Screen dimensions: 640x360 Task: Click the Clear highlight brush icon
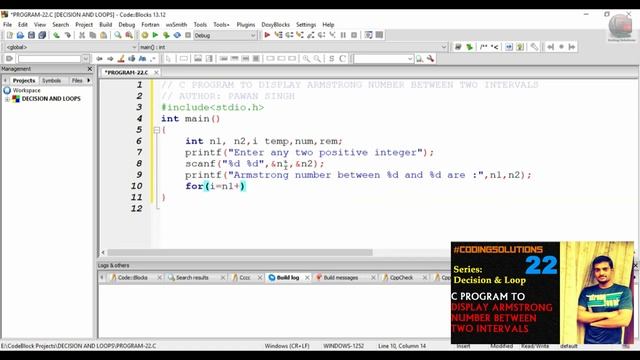click(x=121, y=59)
